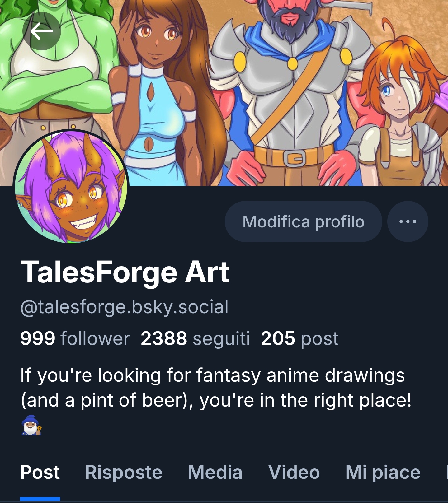Click the TalesForge Art display name
448x503 pixels.
[125, 272]
